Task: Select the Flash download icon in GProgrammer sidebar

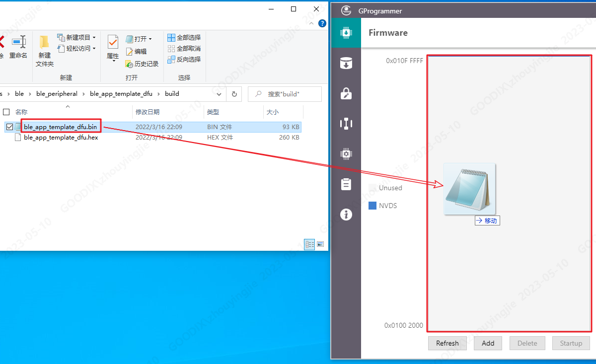Action: 346,63
